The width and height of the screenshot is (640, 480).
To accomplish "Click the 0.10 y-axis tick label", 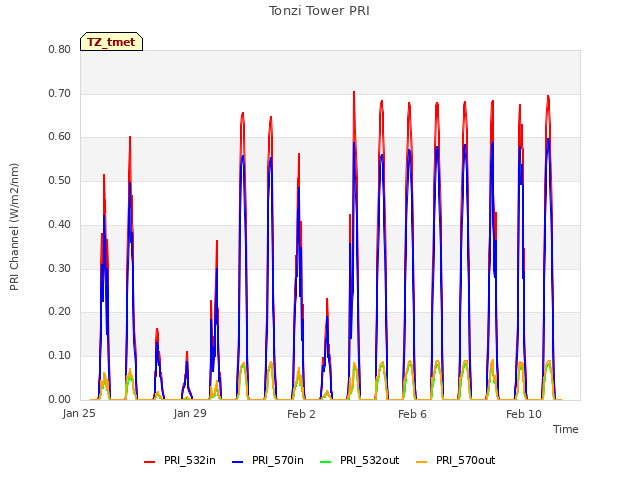I will click(x=60, y=356).
